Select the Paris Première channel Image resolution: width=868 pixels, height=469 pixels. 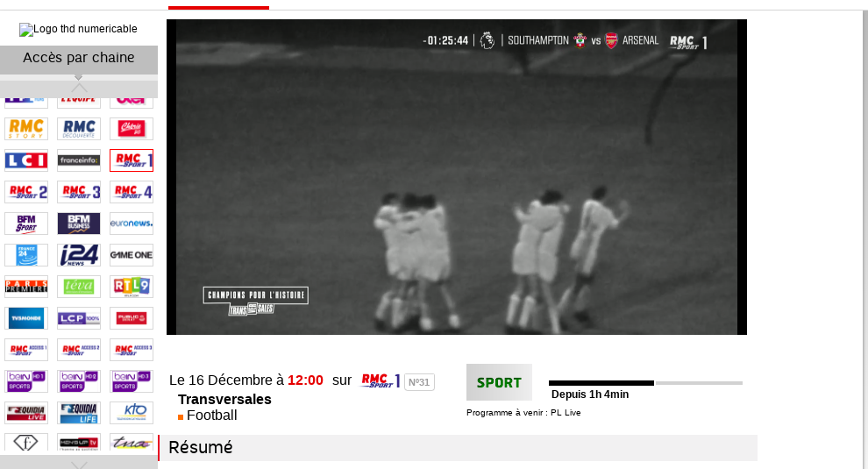click(x=26, y=287)
